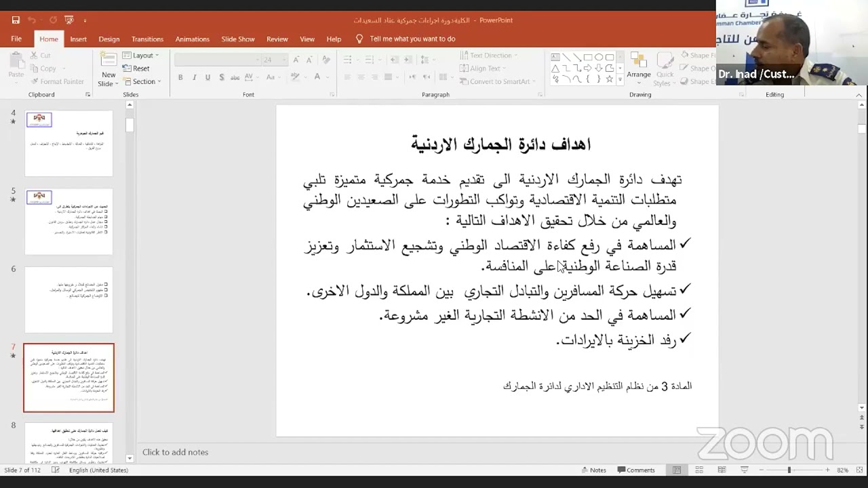Click the Bullets list icon
The height and width of the screenshot is (488, 868).
[347, 60]
